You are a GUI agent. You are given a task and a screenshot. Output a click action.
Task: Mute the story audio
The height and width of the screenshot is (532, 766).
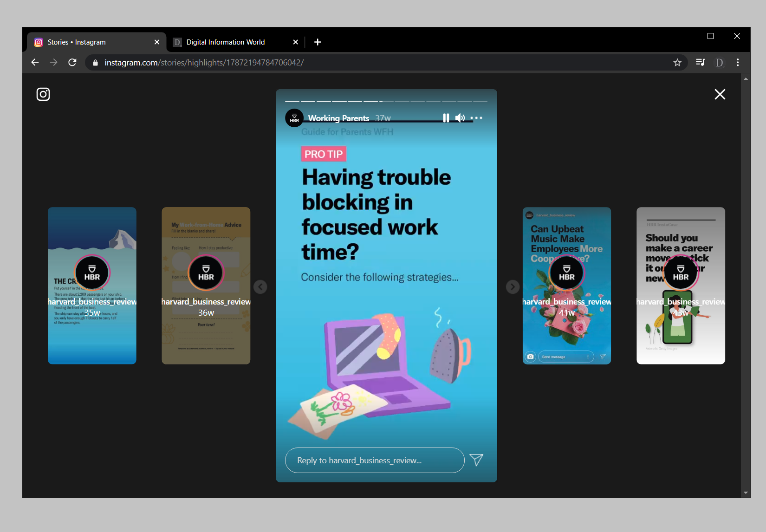point(460,118)
